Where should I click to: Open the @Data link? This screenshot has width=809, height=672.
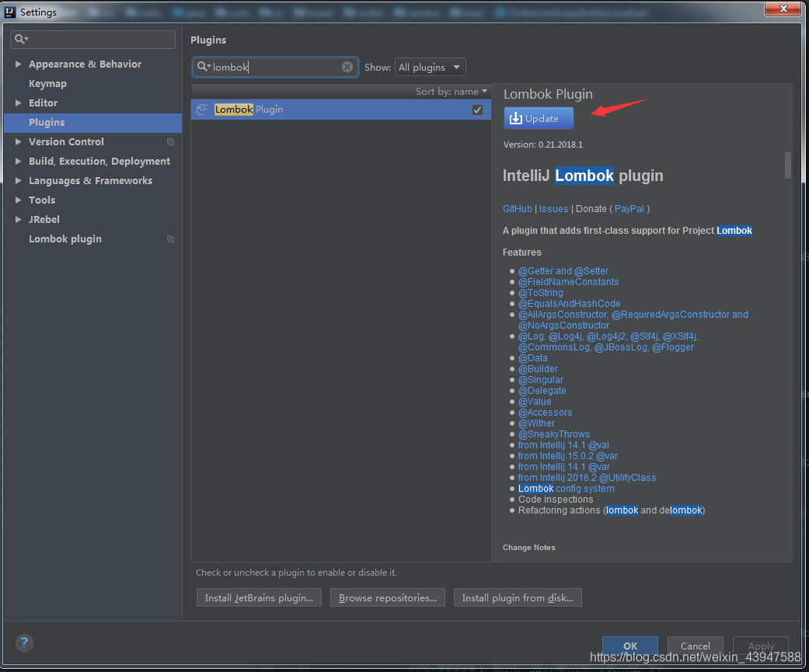click(x=532, y=358)
